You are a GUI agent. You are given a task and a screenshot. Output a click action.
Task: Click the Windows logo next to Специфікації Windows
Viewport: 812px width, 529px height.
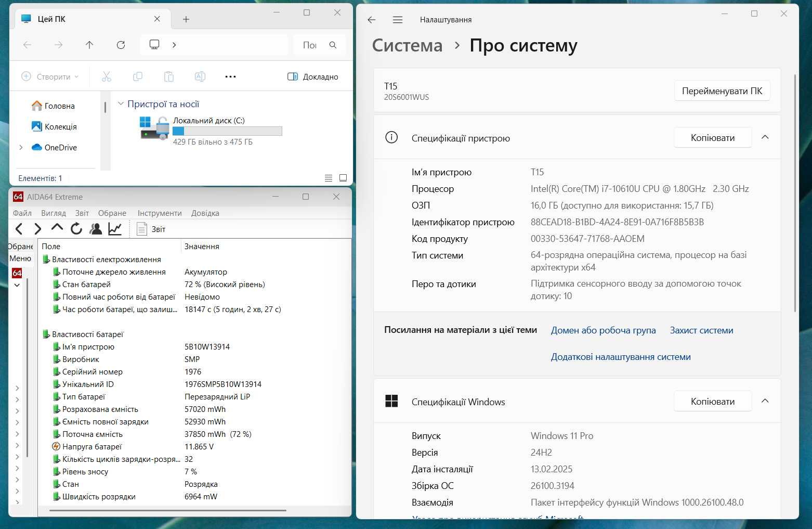pos(391,401)
